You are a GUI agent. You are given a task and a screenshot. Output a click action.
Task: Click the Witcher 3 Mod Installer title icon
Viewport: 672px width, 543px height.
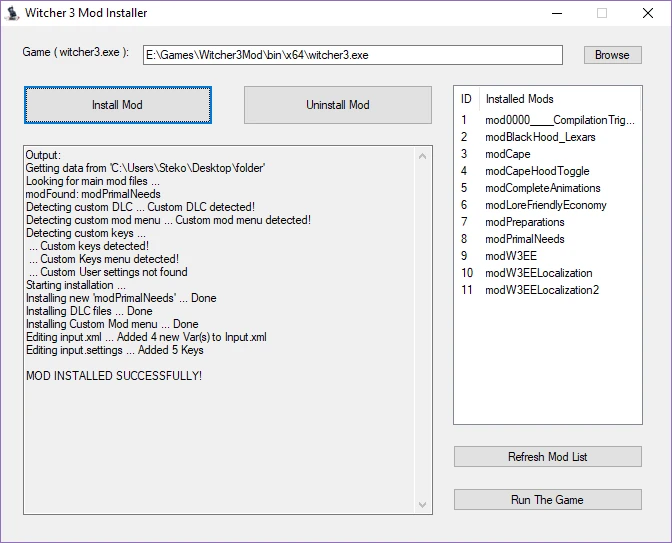pos(12,13)
